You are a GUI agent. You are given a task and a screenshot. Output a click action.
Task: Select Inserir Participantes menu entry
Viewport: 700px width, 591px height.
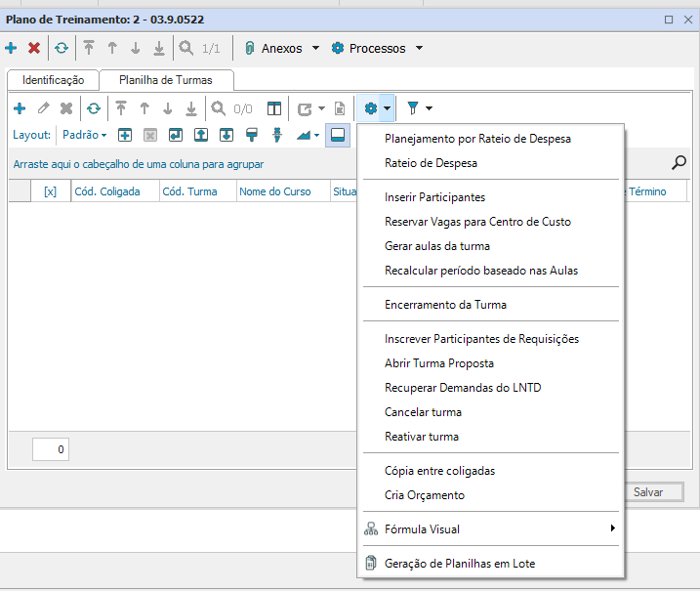(x=434, y=197)
